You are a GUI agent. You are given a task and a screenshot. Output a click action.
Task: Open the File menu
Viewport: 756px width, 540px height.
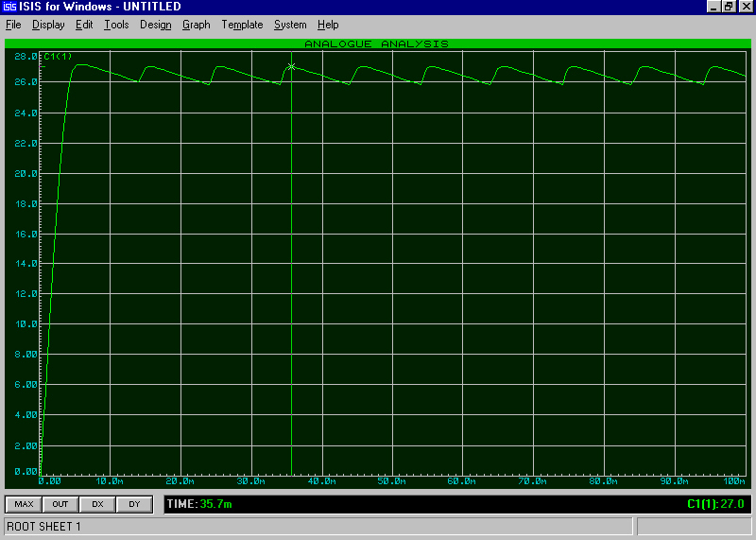click(x=13, y=25)
